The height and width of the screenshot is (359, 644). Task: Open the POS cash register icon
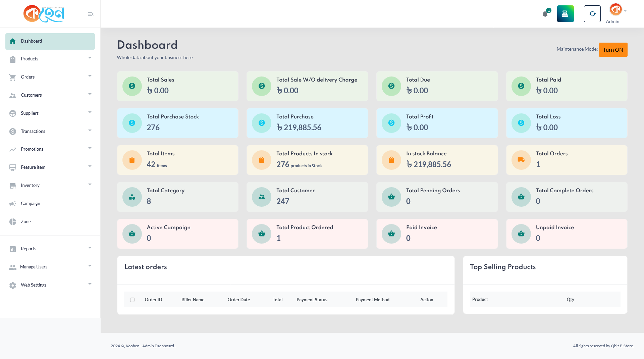point(565,14)
